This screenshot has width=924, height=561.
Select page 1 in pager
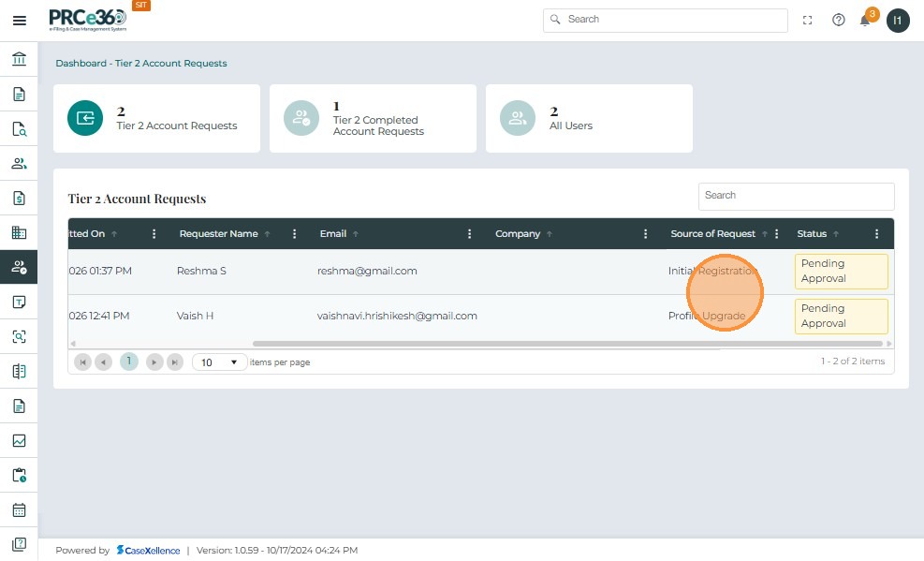point(129,362)
